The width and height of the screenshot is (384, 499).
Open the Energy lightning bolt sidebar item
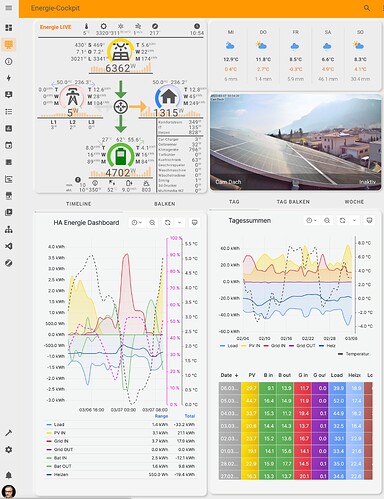click(9, 78)
